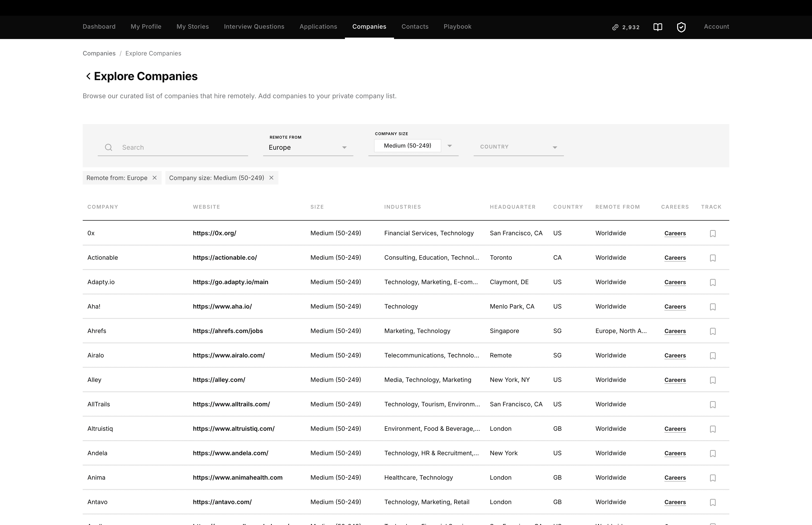Open Careers link for 0x

[675, 234]
